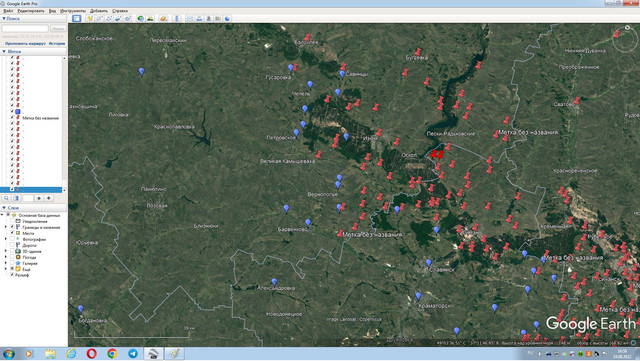Select the Ruler tool in toolbar
This screenshot has width=640, height=361.
[177, 18]
